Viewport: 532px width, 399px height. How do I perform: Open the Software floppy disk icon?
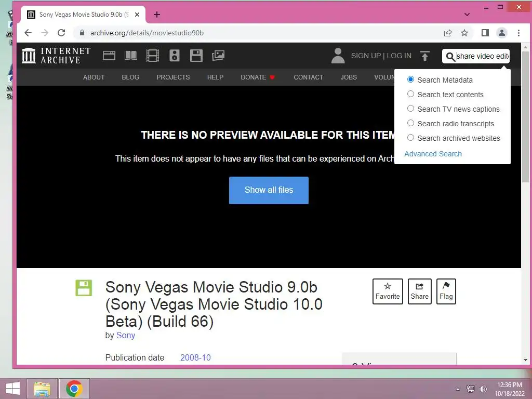click(196, 56)
